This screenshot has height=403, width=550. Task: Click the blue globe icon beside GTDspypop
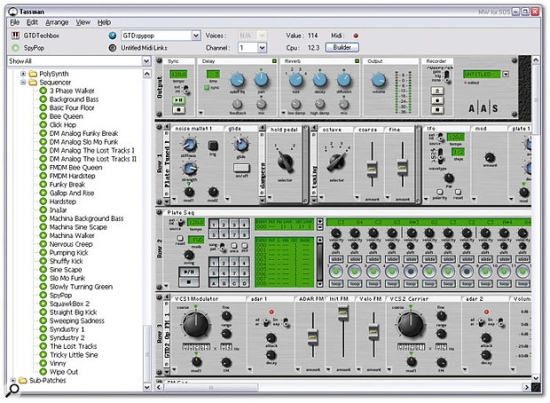pos(112,35)
